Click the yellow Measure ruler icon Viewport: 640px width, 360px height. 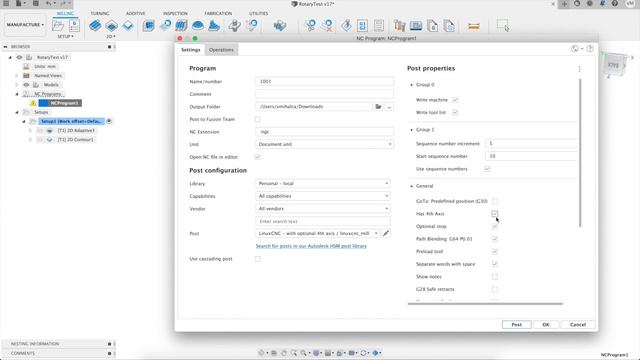click(473, 27)
